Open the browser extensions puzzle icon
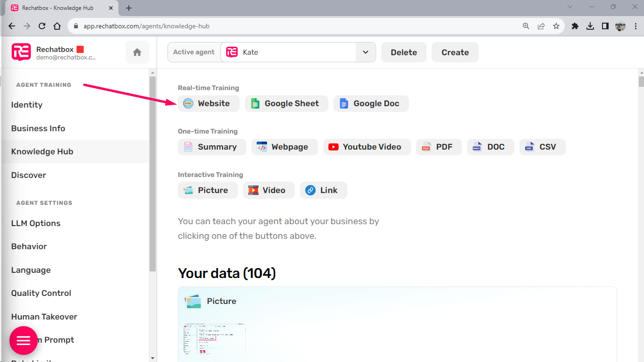 pos(575,26)
